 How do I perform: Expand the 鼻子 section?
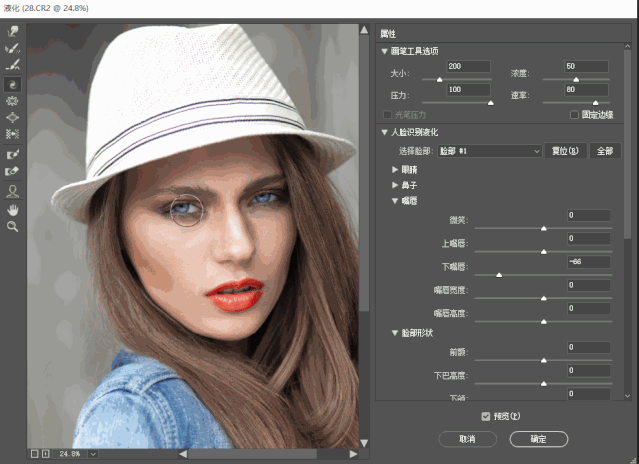[394, 185]
